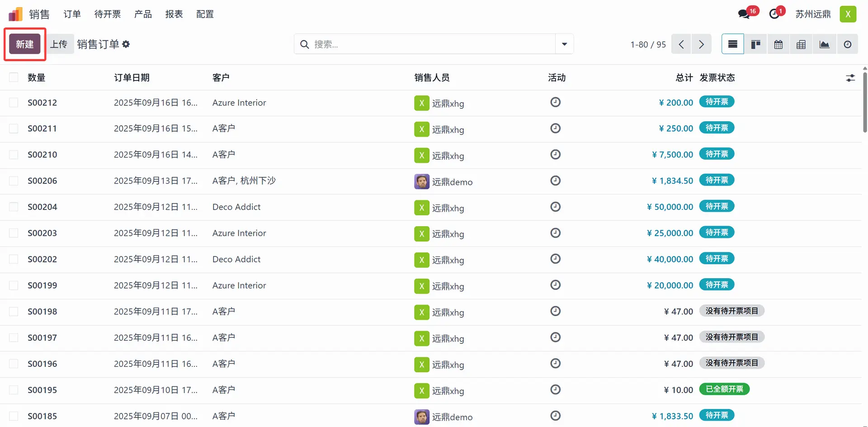Open the 配置 menu
The width and height of the screenshot is (868, 427).
(x=205, y=14)
